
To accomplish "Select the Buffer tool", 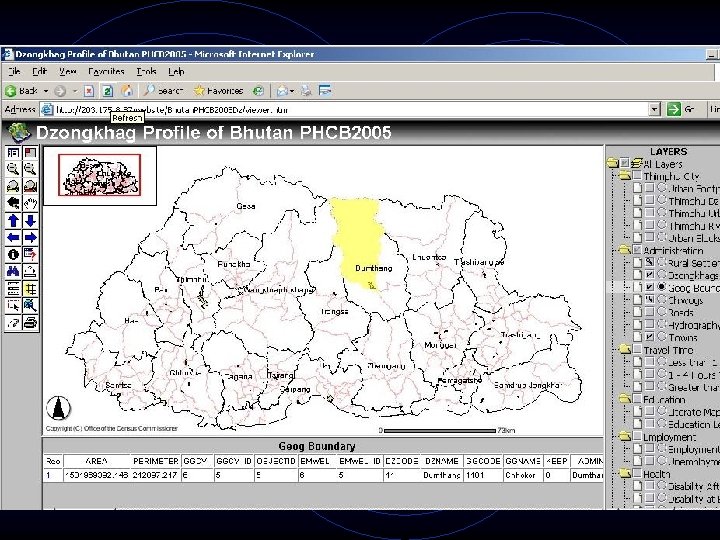I will pos(30,289).
